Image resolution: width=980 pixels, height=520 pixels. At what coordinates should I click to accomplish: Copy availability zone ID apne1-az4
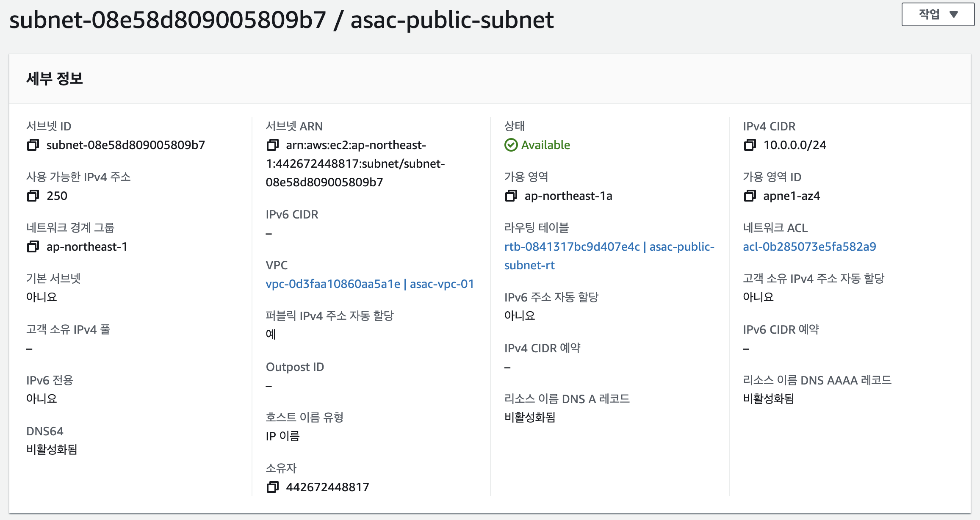coord(750,196)
